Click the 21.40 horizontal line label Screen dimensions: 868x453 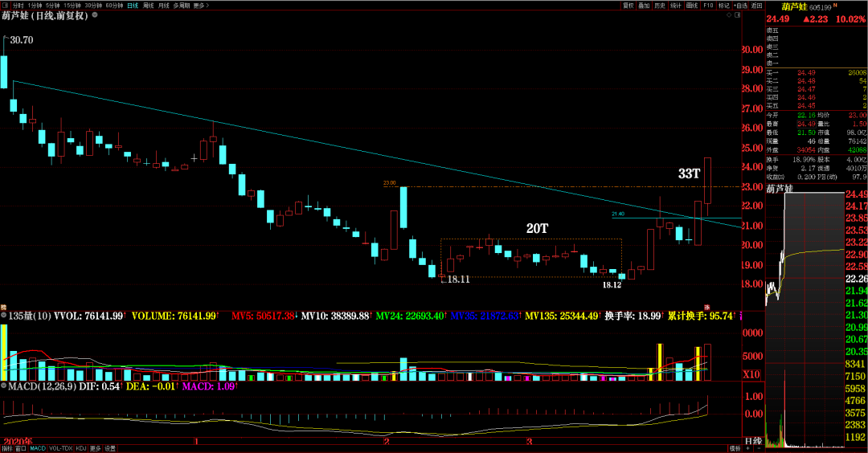618,214
